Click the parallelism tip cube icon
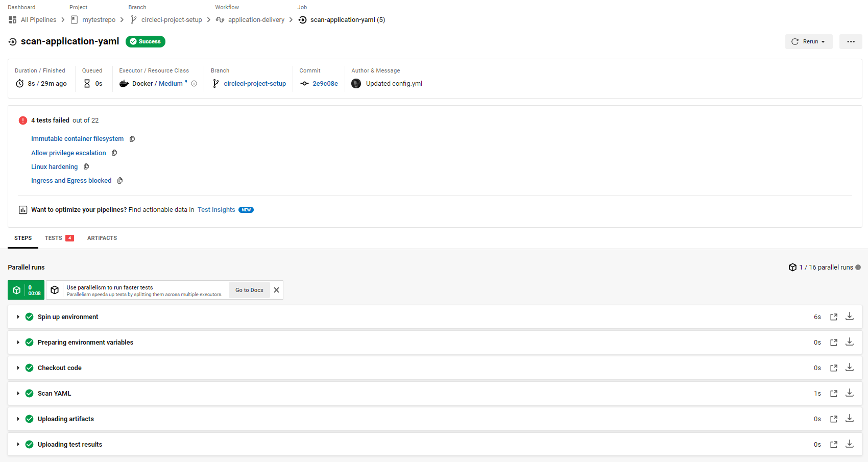868x462 pixels. coord(55,290)
